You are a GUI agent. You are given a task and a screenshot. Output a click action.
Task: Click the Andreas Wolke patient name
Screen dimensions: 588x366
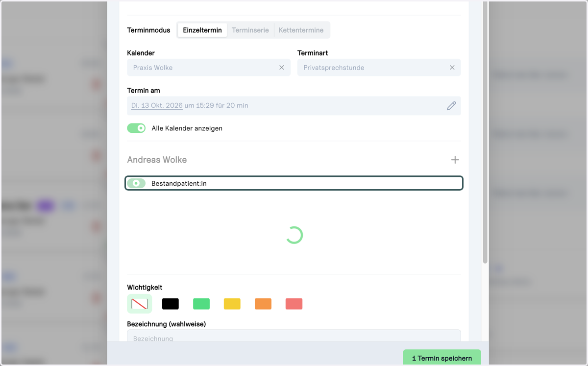tap(157, 160)
